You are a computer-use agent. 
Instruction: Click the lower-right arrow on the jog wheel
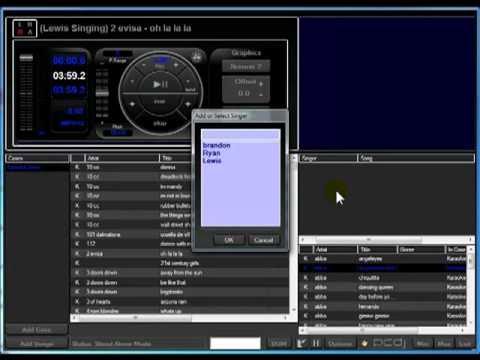[188, 104]
